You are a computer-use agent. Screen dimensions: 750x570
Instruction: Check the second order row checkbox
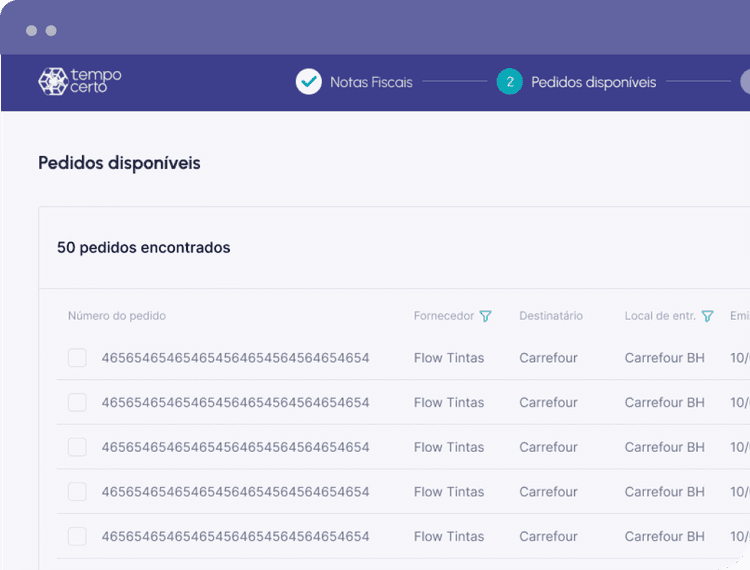click(x=77, y=402)
